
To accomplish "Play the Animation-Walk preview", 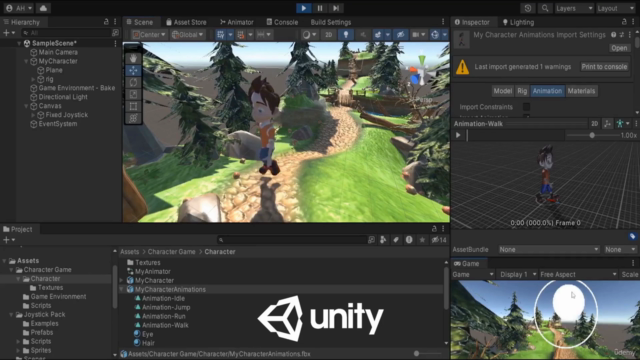I will pyautogui.click(x=458, y=135).
